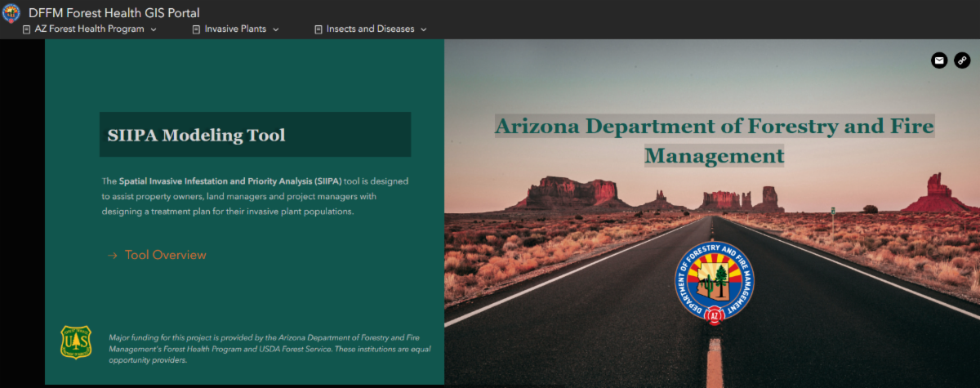
Task: Open the Invasive Plants menu
Action: click(236, 29)
